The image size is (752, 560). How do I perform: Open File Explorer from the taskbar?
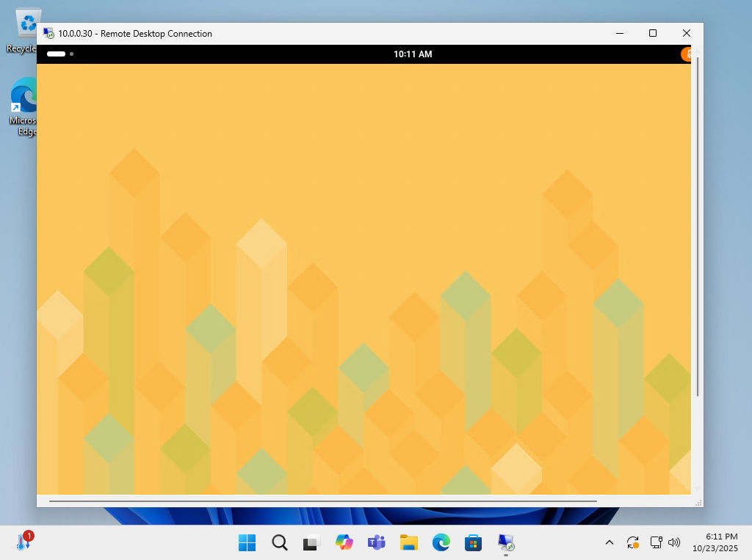tap(408, 542)
